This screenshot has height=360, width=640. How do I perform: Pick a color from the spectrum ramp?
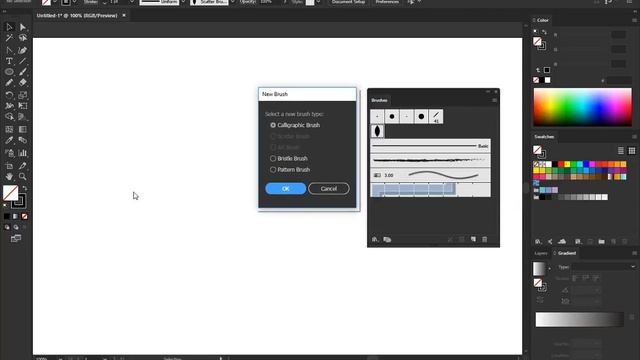582,107
